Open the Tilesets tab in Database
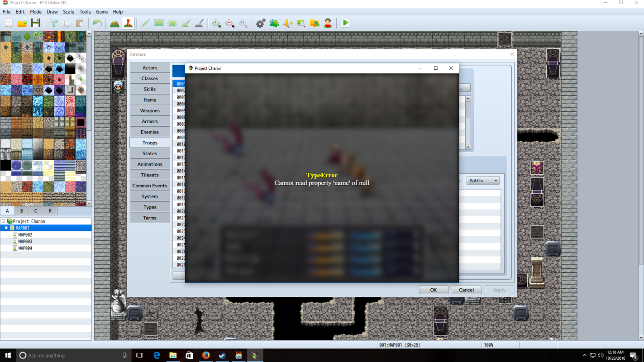 pyautogui.click(x=150, y=175)
